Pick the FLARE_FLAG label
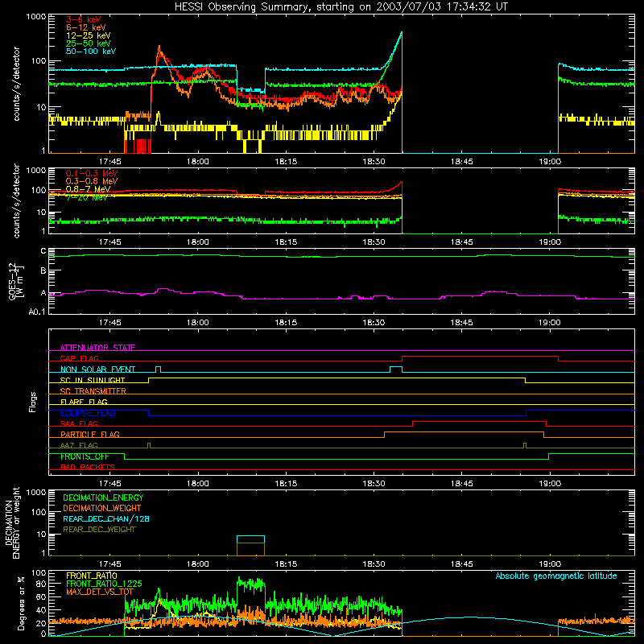644x644 pixels. tap(84, 402)
